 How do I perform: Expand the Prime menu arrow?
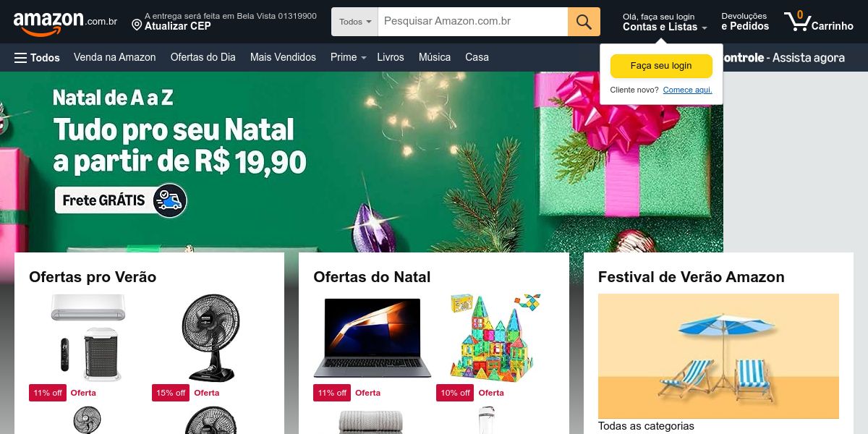pyautogui.click(x=364, y=58)
